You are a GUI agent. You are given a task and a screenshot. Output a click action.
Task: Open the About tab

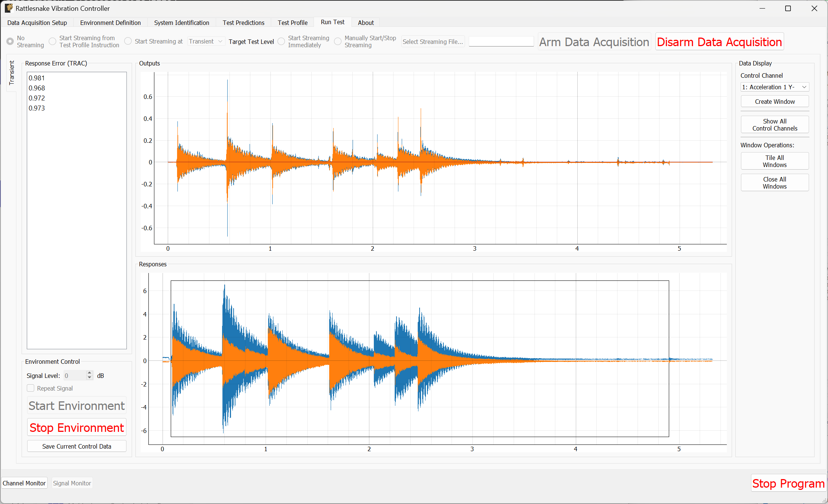(365, 22)
